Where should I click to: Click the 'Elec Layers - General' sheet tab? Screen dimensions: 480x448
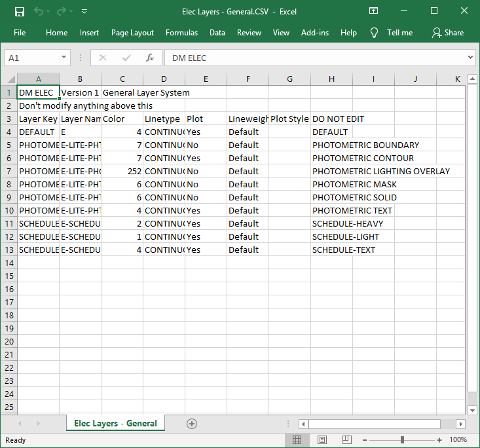(x=115, y=423)
